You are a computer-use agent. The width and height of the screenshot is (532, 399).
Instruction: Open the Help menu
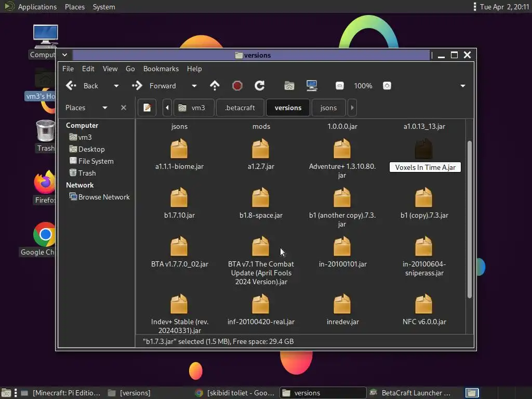[194, 69]
